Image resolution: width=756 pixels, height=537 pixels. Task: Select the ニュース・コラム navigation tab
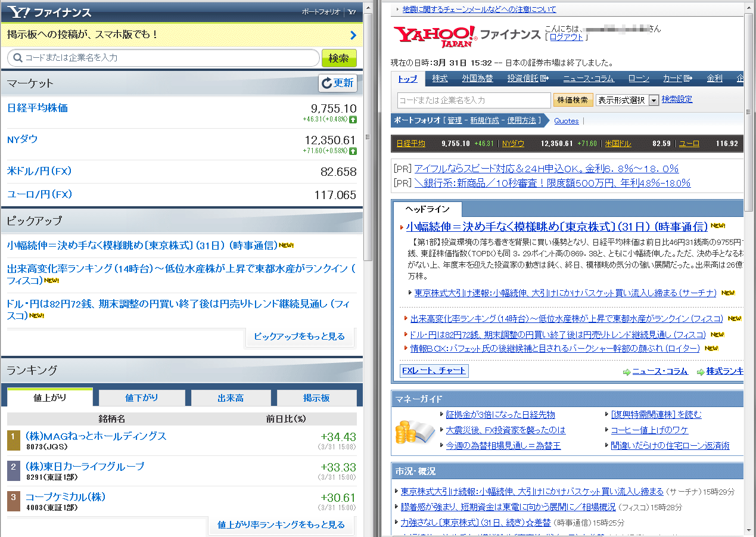pyautogui.click(x=588, y=79)
